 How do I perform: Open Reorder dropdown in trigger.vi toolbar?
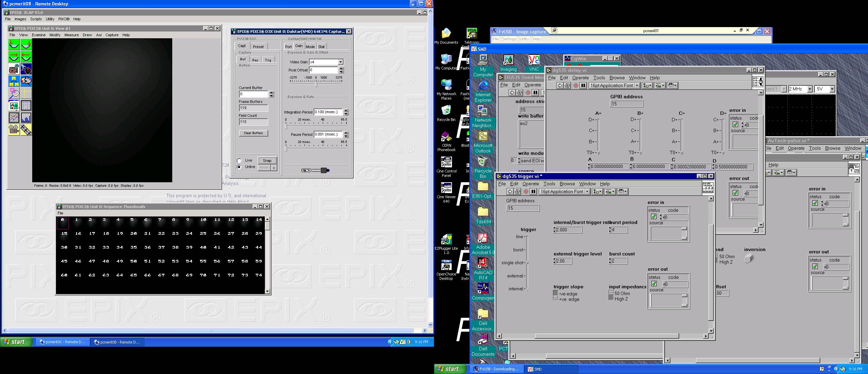623,192
